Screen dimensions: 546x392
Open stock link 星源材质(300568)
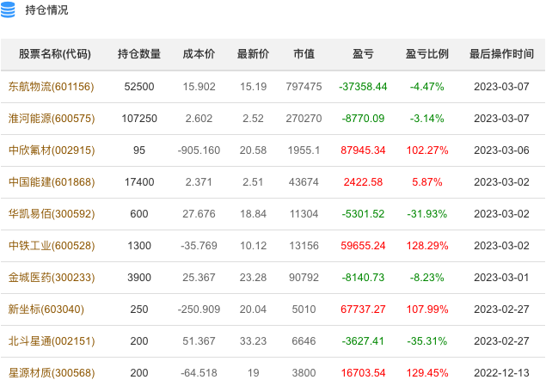(52, 373)
